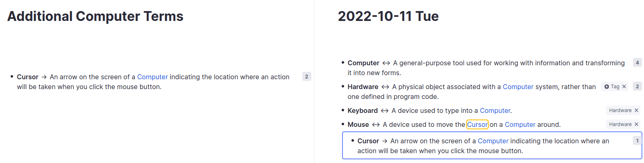
Task: Click the forward arrow after Cursor in left pane
Action: click(44, 77)
